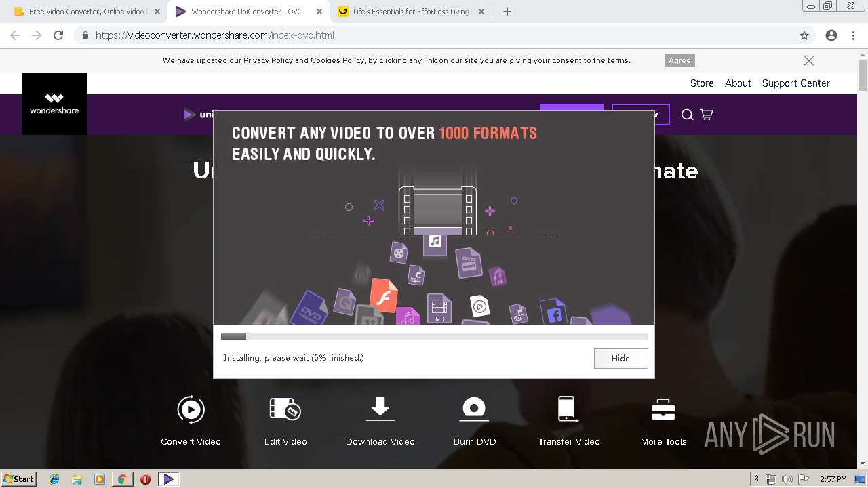The height and width of the screenshot is (488, 868).
Task: Click the taskbar clock showing 2:57 PM
Action: point(833,479)
